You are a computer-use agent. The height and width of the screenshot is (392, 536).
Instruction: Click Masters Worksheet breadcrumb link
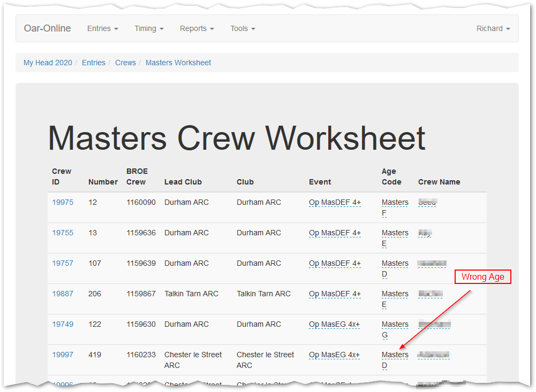click(178, 63)
